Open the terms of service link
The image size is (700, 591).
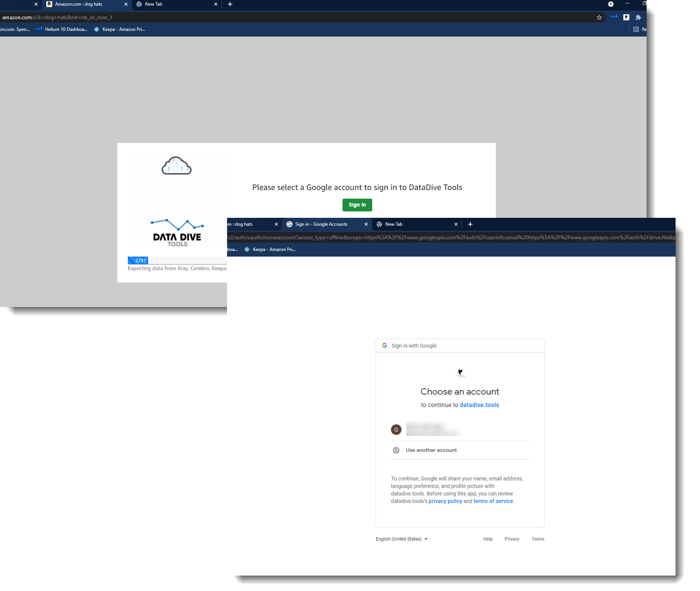pos(493,501)
